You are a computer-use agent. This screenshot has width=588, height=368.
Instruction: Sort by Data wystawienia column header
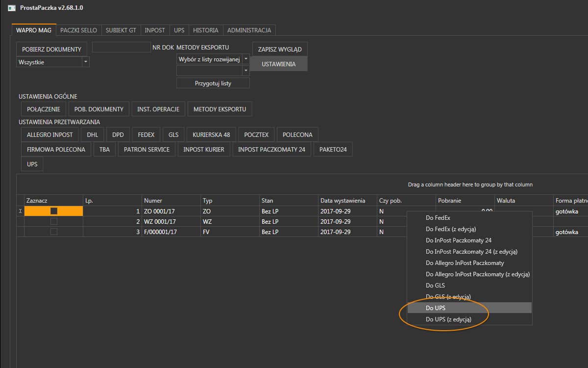pyautogui.click(x=347, y=200)
